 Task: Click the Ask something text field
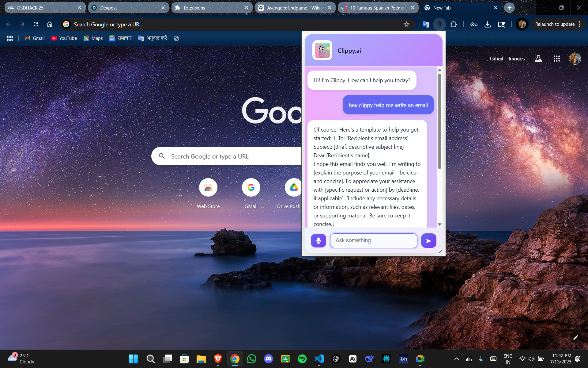374,241
